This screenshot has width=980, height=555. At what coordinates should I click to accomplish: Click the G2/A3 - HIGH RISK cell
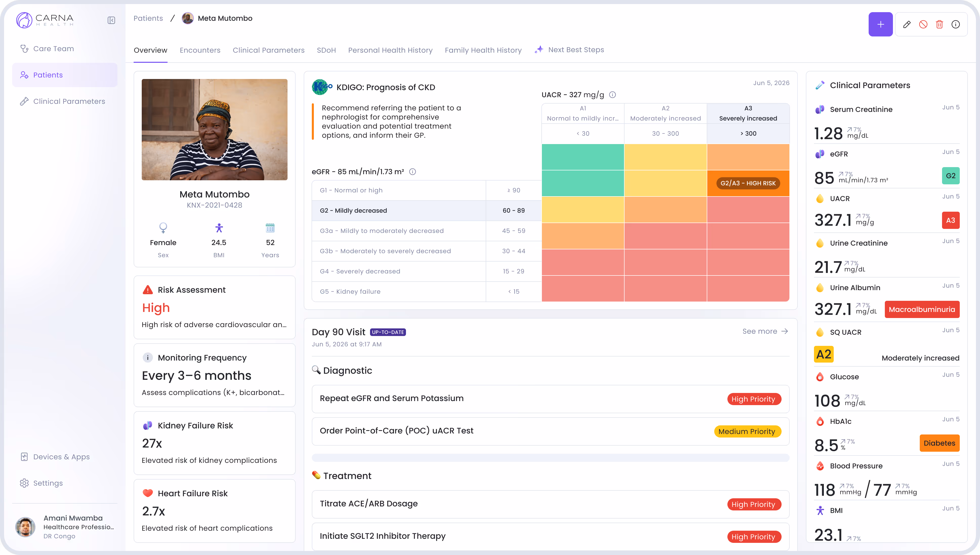[x=748, y=183]
